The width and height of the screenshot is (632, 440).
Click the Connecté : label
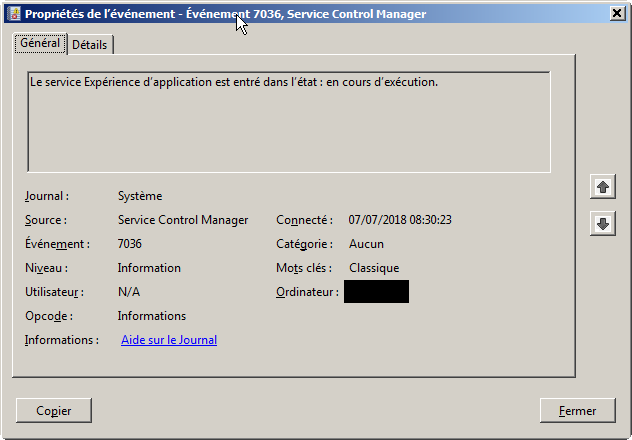pyautogui.click(x=304, y=220)
